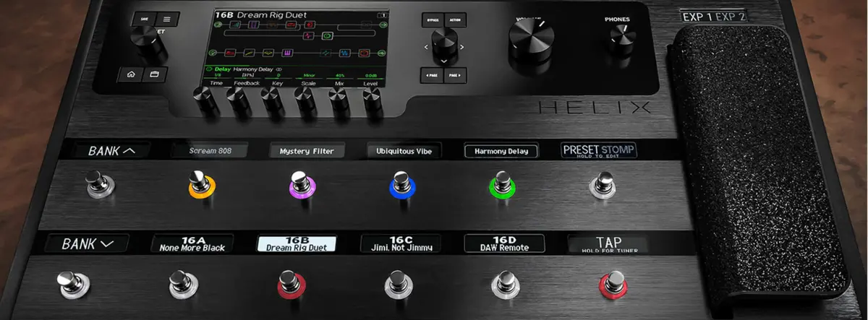Select the blue modulation block on the lower signal path

[345, 53]
